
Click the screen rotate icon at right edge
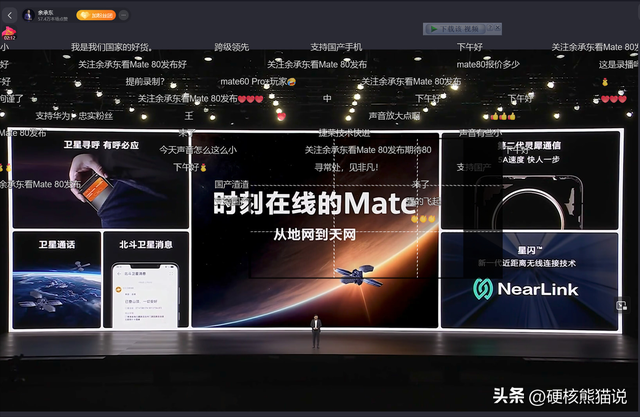[621, 305]
